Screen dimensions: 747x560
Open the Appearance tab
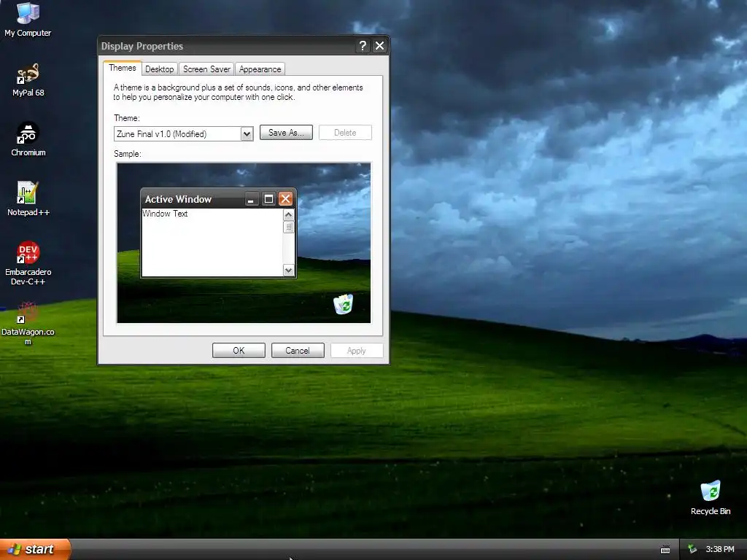tap(260, 69)
